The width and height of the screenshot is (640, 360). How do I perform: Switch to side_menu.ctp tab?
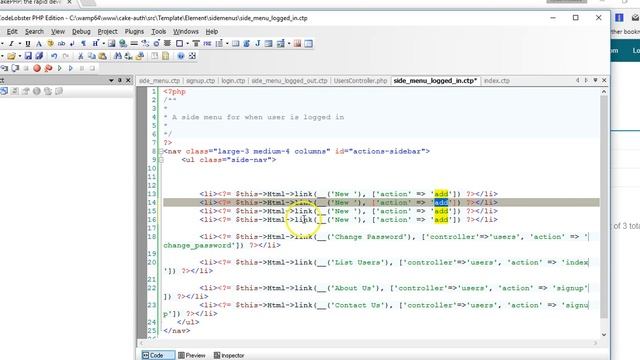pyautogui.click(x=159, y=81)
